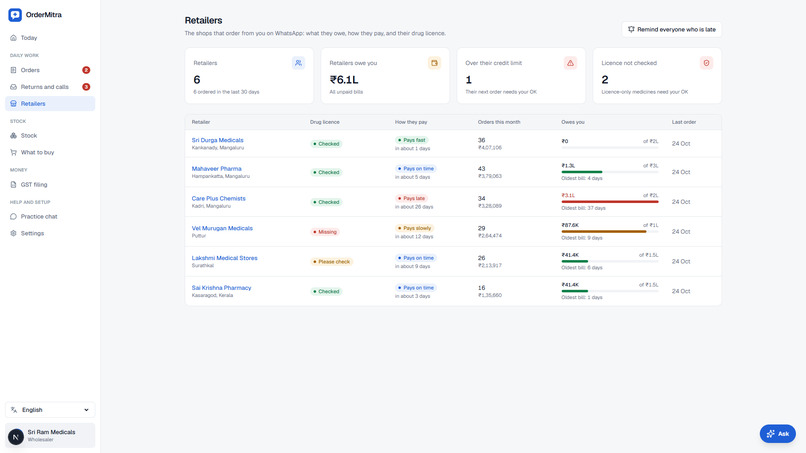
Task: Click the Drug licence column header
Action: [x=324, y=122]
